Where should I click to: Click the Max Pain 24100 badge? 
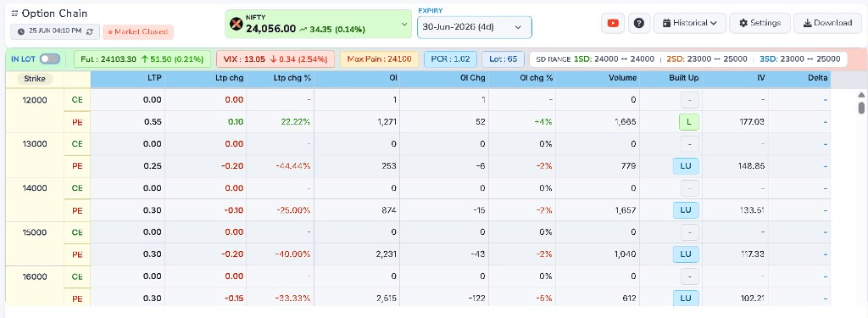coord(379,59)
